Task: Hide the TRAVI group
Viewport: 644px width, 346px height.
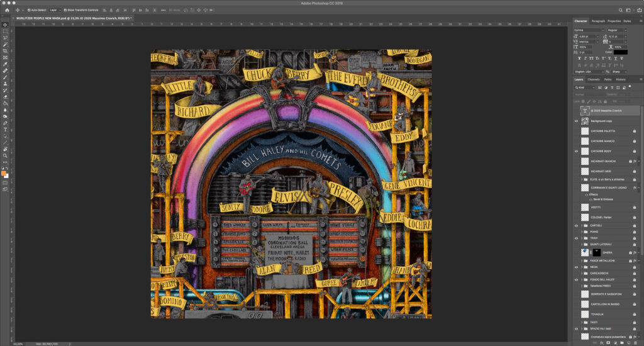Action: 576,238
